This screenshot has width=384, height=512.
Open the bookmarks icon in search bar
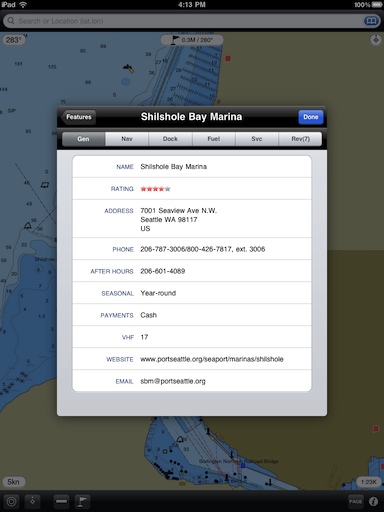(x=371, y=21)
